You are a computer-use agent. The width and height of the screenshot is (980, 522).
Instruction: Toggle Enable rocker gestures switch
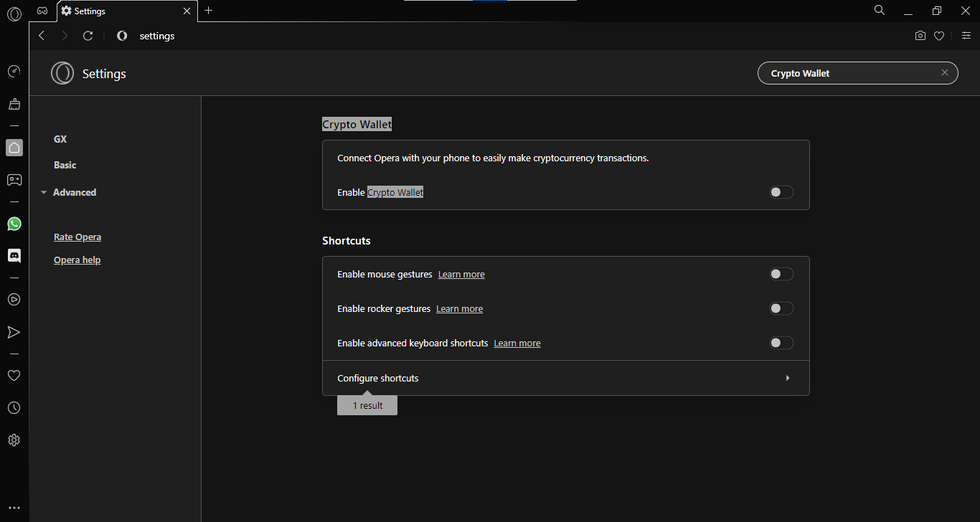(781, 308)
